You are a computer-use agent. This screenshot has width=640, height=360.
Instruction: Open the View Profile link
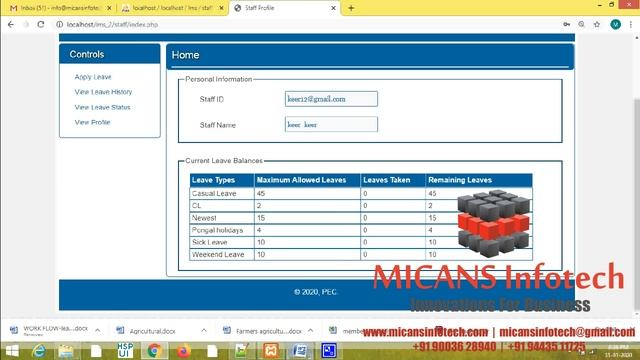click(92, 122)
